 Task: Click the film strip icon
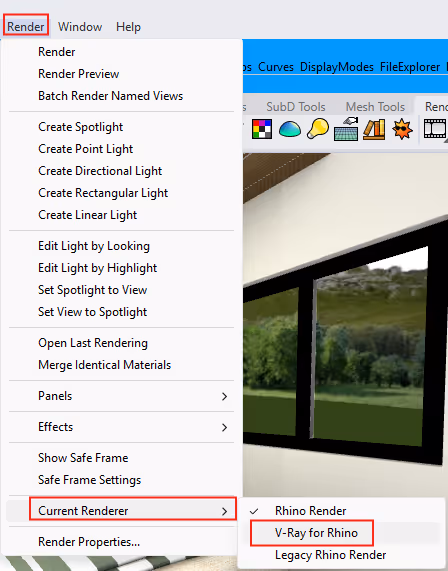click(x=435, y=129)
